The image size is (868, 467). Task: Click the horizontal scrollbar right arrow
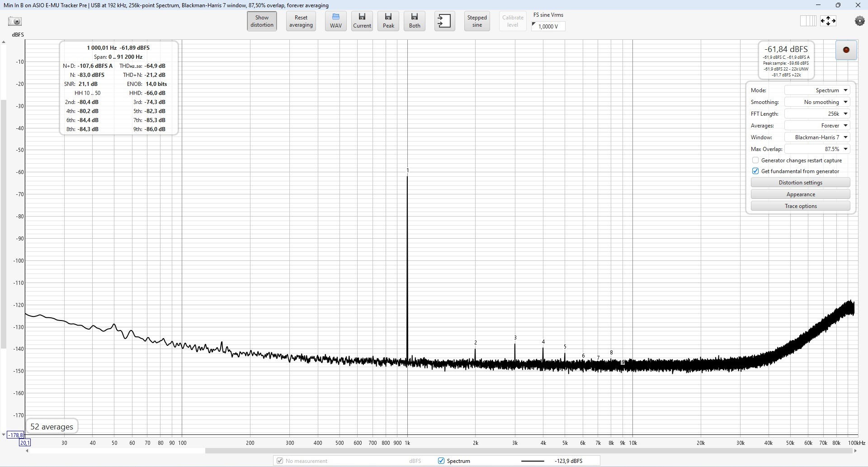(855, 451)
